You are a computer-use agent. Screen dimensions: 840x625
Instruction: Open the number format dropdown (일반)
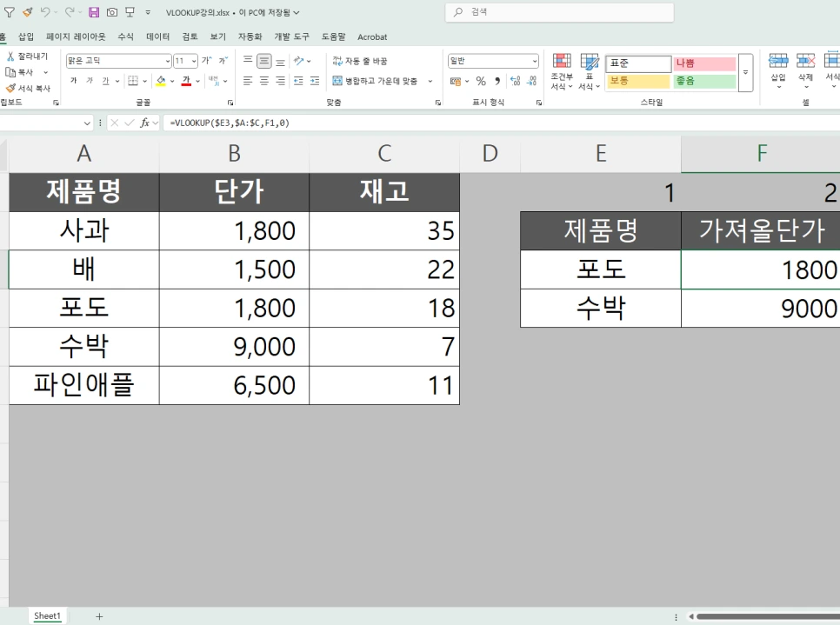pyautogui.click(x=535, y=61)
